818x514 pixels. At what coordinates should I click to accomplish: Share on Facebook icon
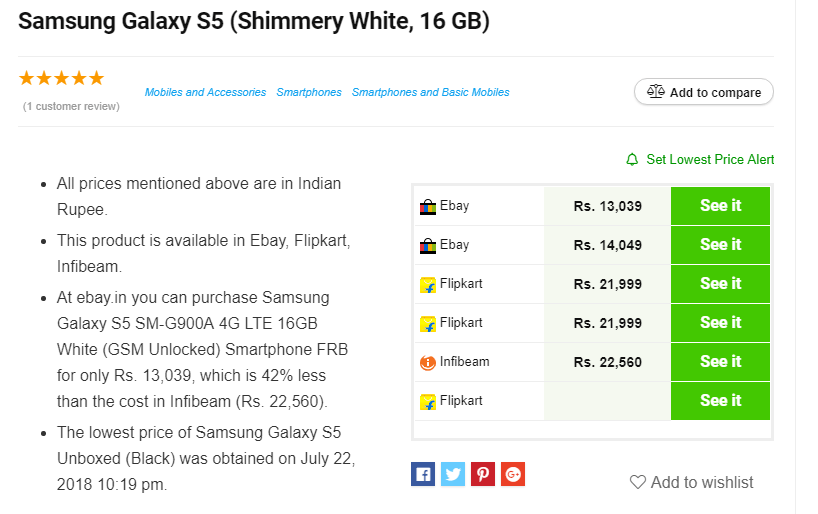pyautogui.click(x=423, y=474)
